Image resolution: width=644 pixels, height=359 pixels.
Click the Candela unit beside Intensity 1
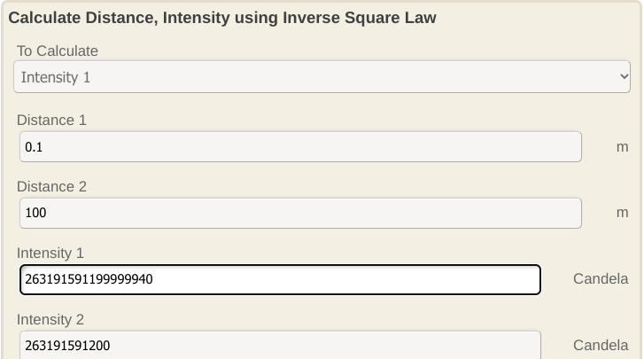coord(601,279)
